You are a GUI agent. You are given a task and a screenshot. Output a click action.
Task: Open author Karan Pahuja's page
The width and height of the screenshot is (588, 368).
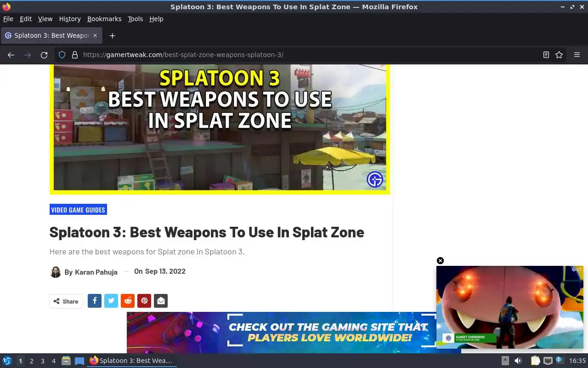click(96, 272)
